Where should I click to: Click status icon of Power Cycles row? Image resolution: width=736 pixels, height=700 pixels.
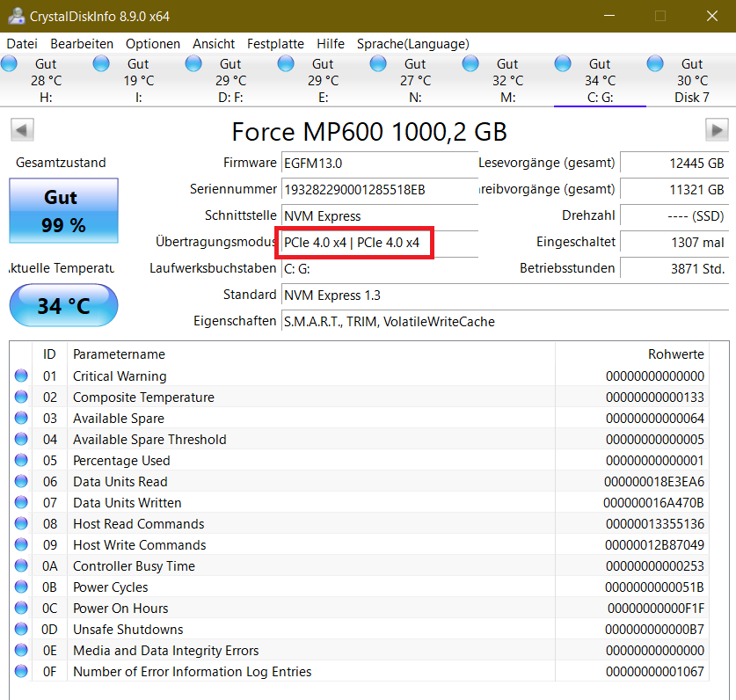tap(21, 587)
